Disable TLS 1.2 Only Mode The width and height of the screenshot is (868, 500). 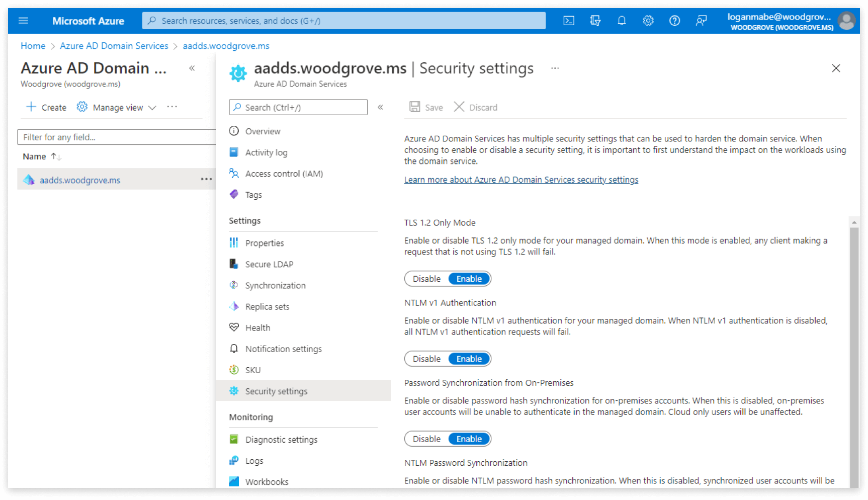tap(426, 279)
